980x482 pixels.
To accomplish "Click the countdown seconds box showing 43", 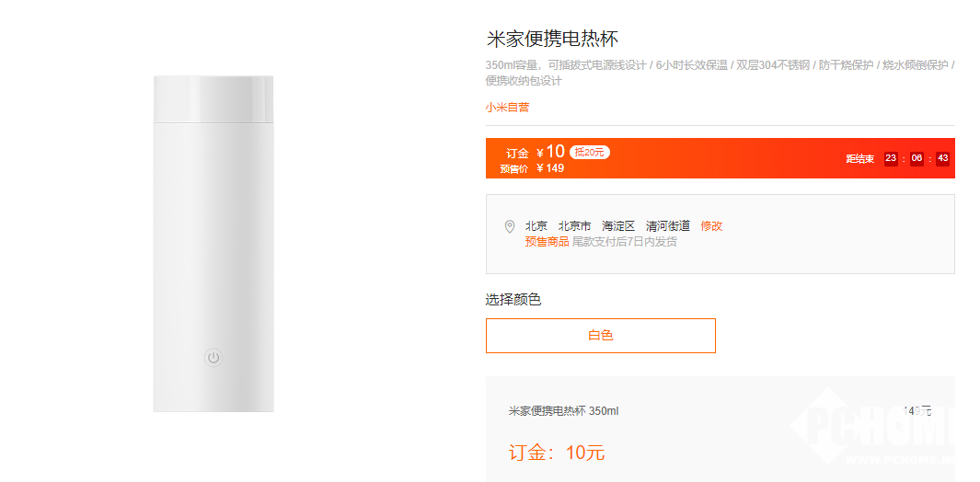I will tap(942, 158).
